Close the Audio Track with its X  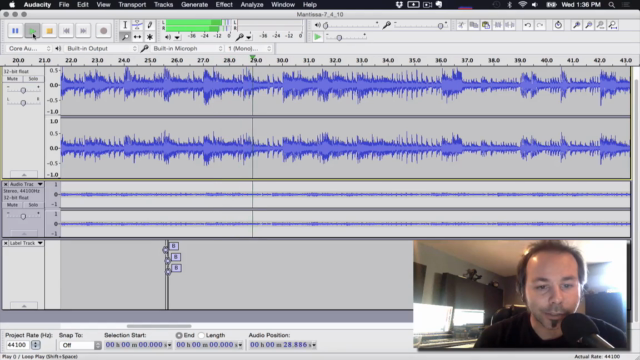point(6,184)
